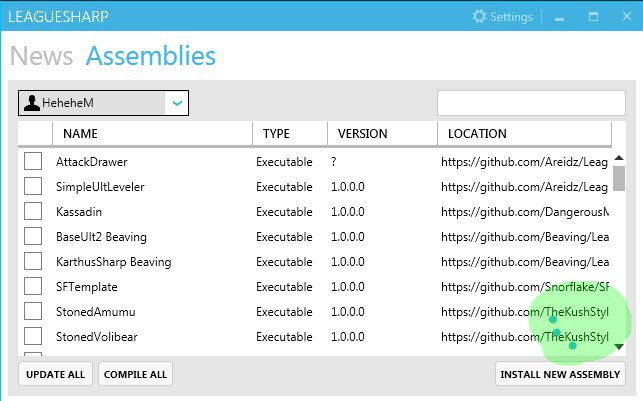The width and height of the screenshot is (643, 401).
Task: Select the StonedAmumu name text
Action: point(96,312)
